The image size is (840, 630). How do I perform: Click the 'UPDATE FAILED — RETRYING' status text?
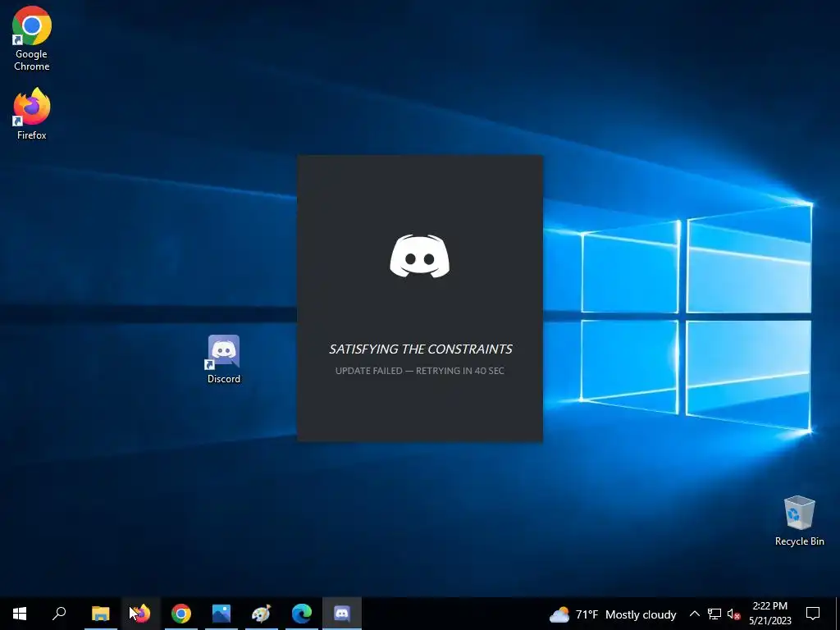(419, 371)
